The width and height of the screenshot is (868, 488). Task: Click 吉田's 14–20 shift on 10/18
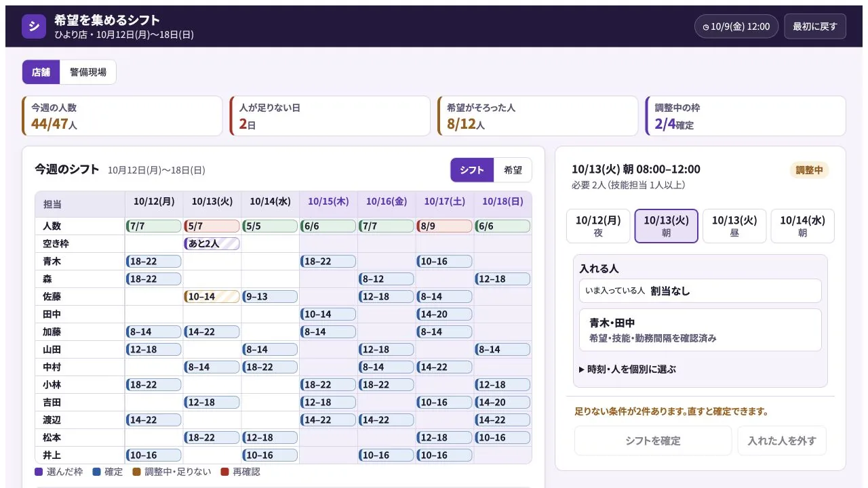[x=502, y=402]
